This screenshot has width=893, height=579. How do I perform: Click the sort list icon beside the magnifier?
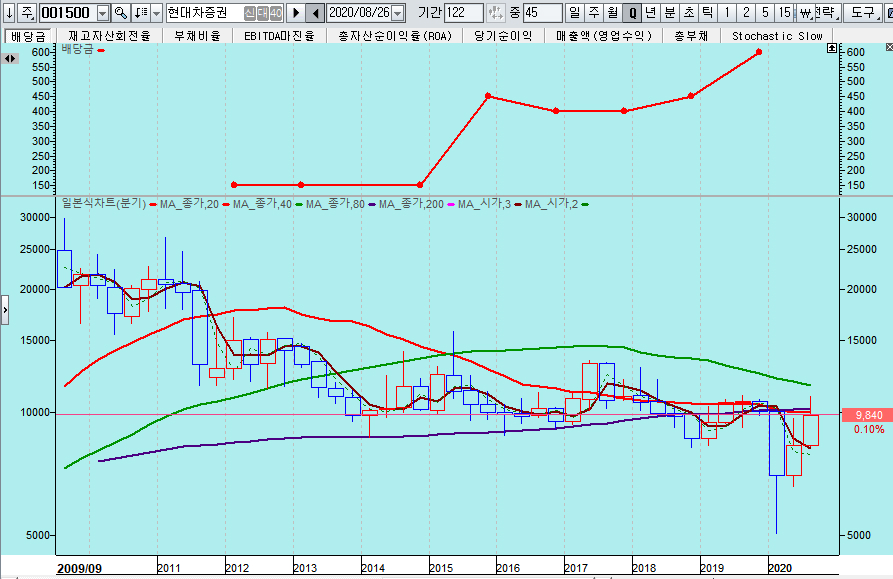pyautogui.click(x=142, y=13)
